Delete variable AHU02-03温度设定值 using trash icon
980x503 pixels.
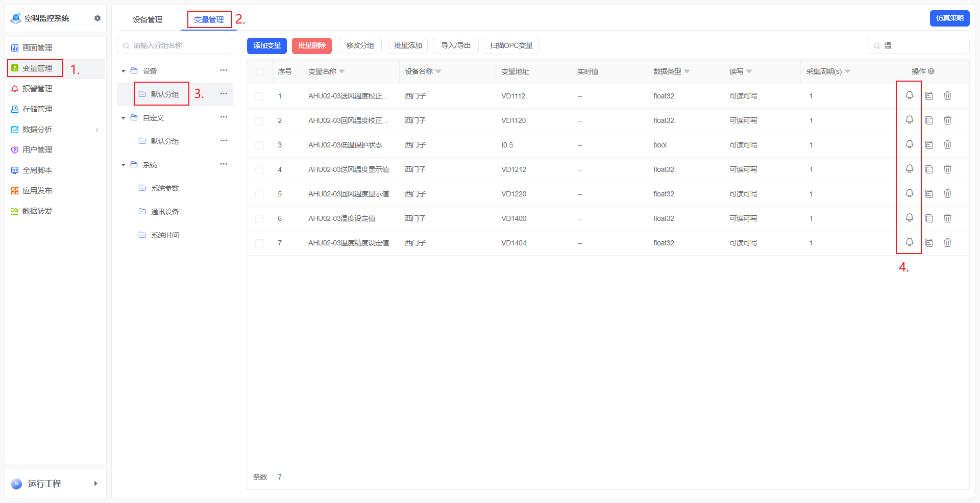click(947, 218)
